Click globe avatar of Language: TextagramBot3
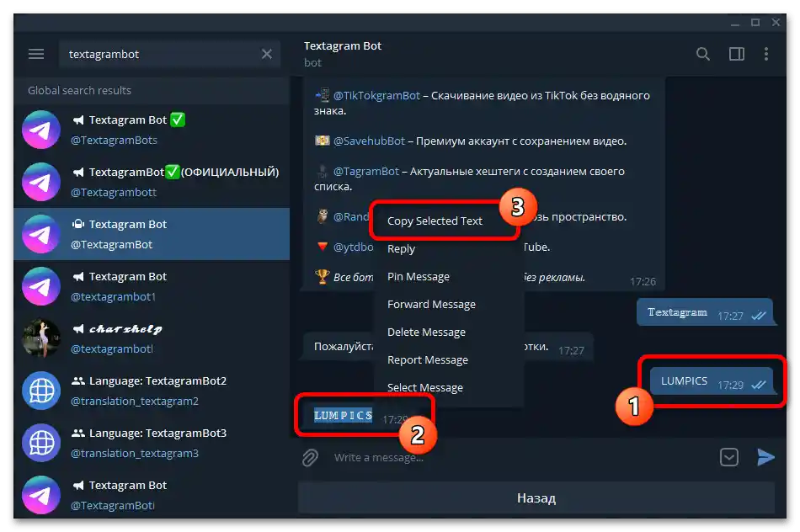This screenshot has width=800, height=532. (x=41, y=443)
